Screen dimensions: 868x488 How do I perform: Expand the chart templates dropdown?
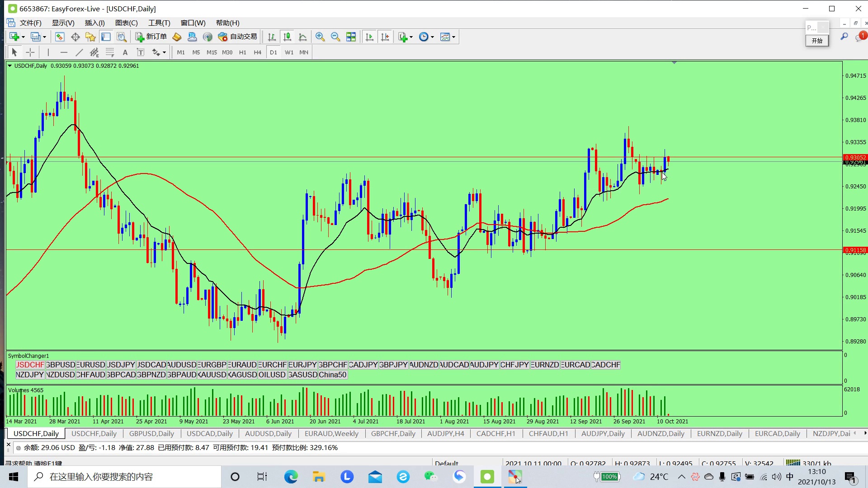pos(453,37)
